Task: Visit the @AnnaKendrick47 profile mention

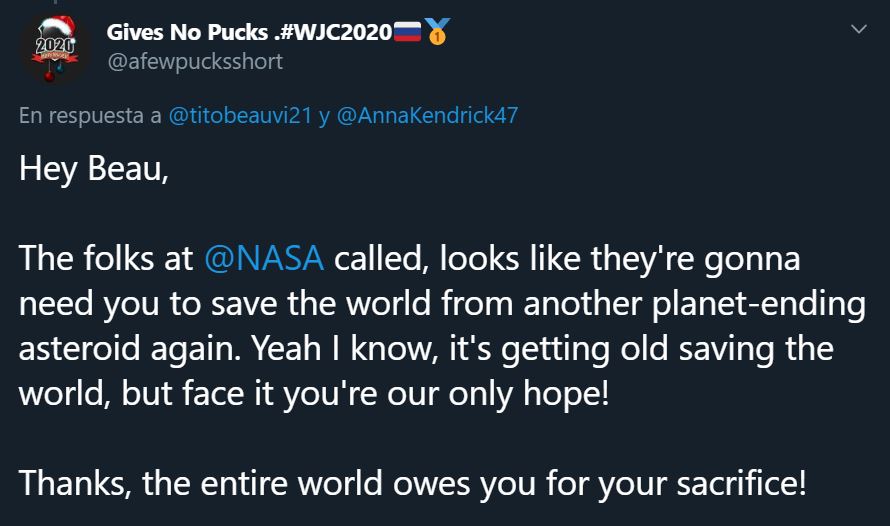Action: 427,115
